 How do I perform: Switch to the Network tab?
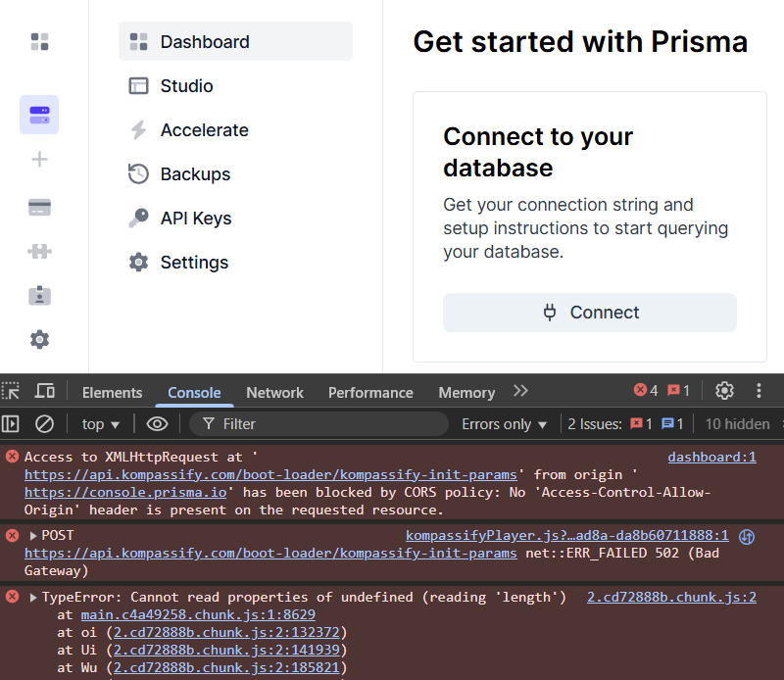click(274, 393)
